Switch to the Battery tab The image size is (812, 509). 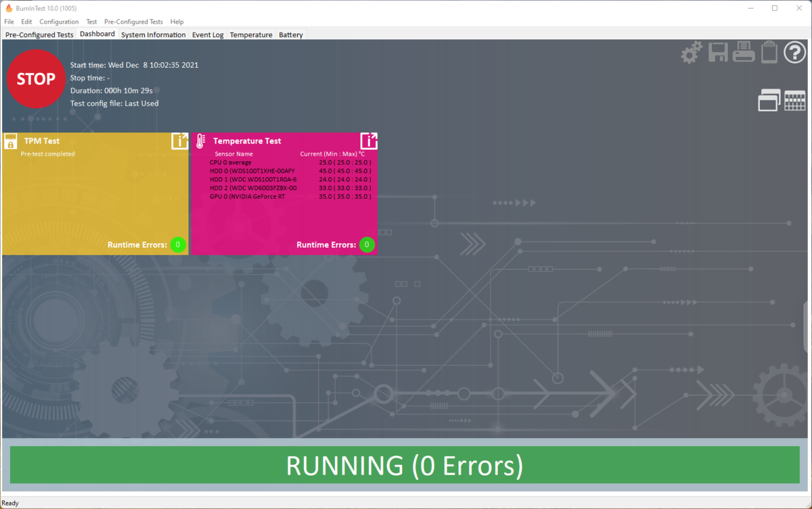pos(291,35)
